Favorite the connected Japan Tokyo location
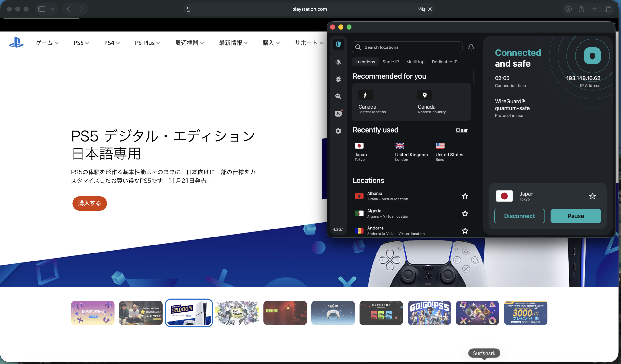Screen dimensions: 621x364 click(592, 196)
